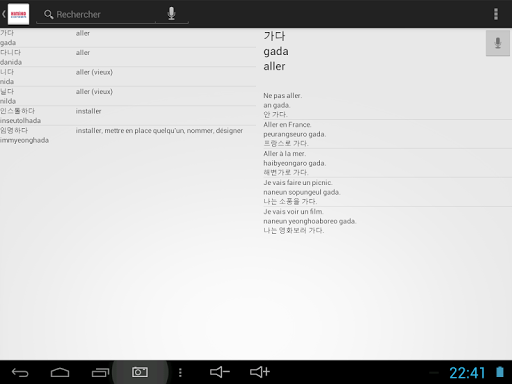This screenshot has height=384, width=512.
Task: Tap the Android back navigation button
Action: (x=20, y=372)
